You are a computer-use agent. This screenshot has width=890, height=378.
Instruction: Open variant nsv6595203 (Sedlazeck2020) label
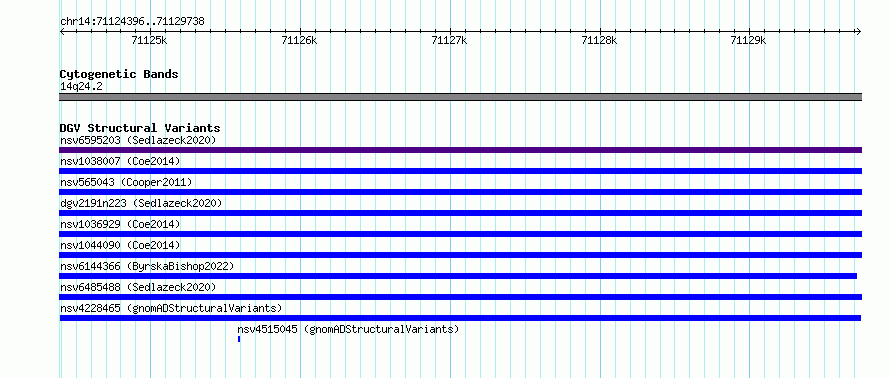pos(138,140)
